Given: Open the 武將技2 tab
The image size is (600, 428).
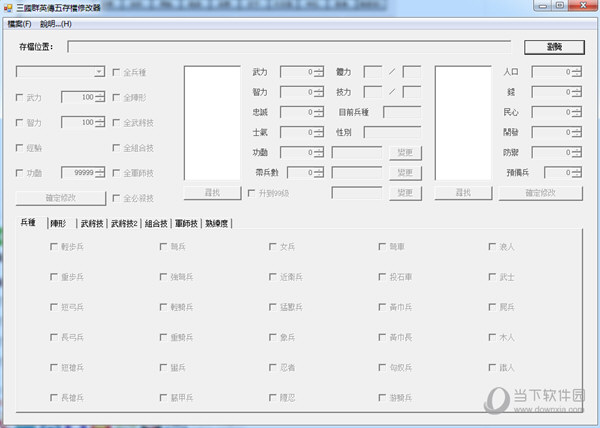Looking at the screenshot, I should (125, 223).
